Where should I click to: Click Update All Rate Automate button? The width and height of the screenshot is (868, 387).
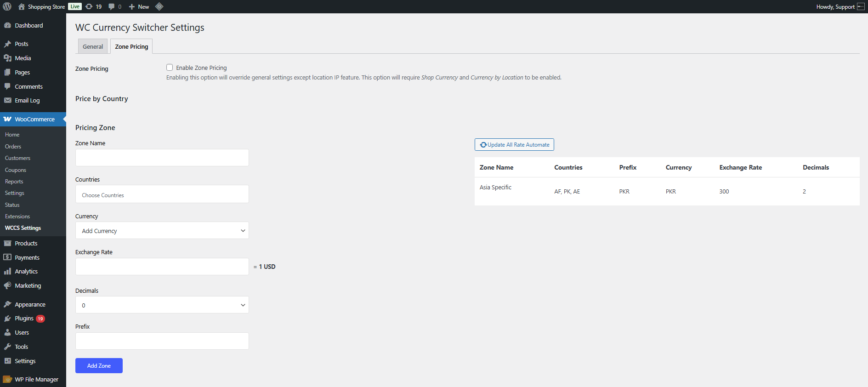(514, 145)
